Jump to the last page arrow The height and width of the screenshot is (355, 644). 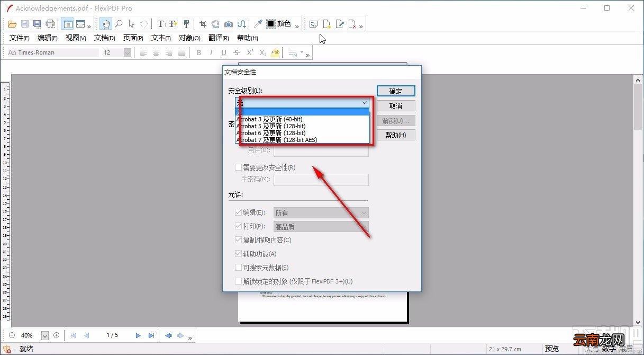pyautogui.click(x=151, y=335)
